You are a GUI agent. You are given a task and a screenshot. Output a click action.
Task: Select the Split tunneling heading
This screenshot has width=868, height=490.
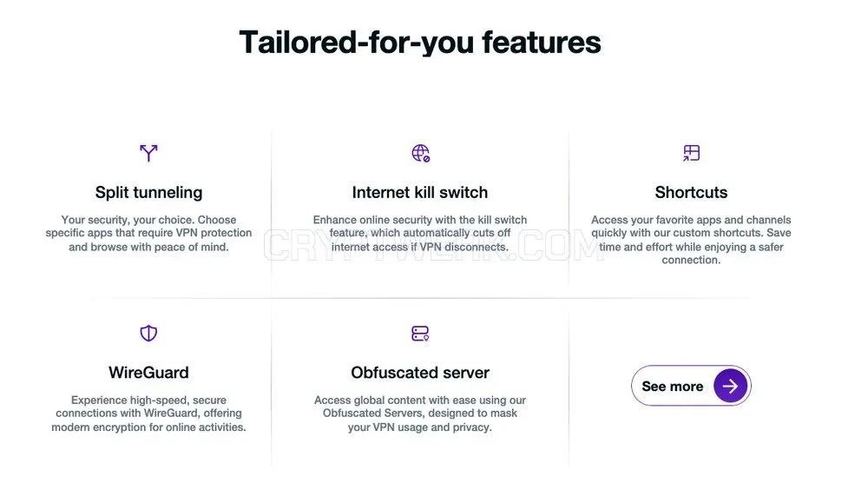coord(148,192)
